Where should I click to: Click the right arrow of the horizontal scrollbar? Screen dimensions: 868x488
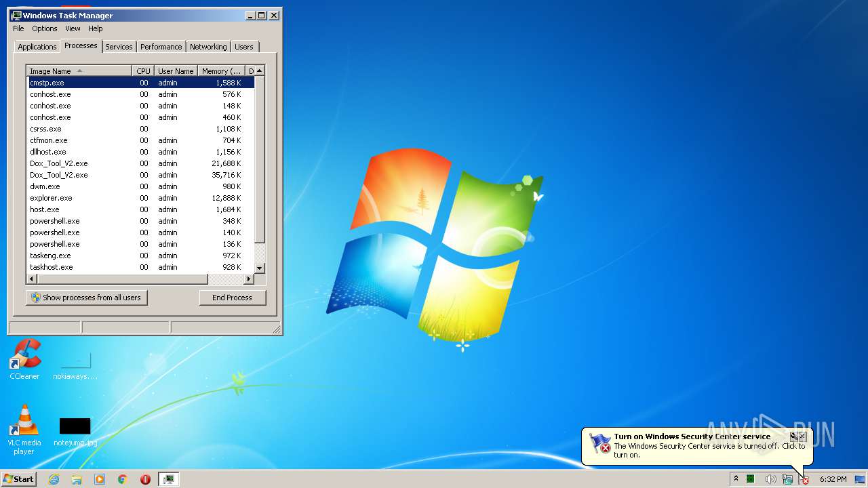[x=248, y=279]
